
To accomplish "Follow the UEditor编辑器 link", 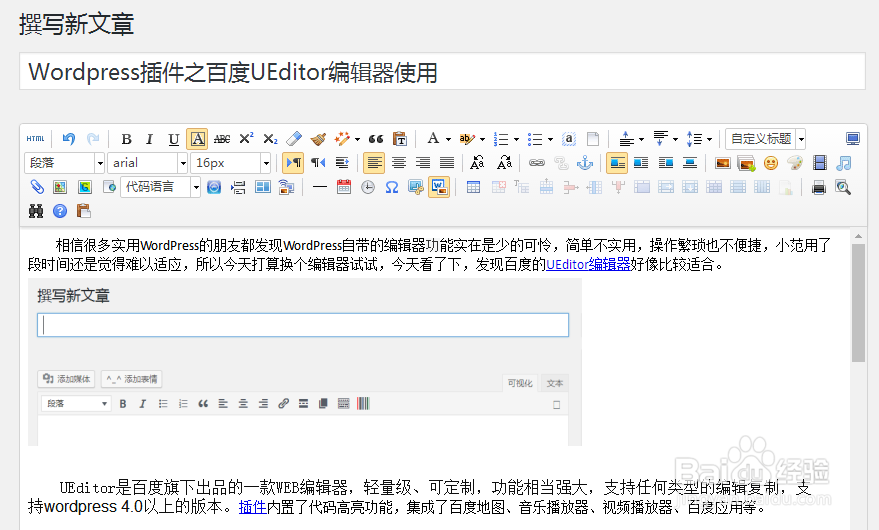I will (x=588, y=264).
